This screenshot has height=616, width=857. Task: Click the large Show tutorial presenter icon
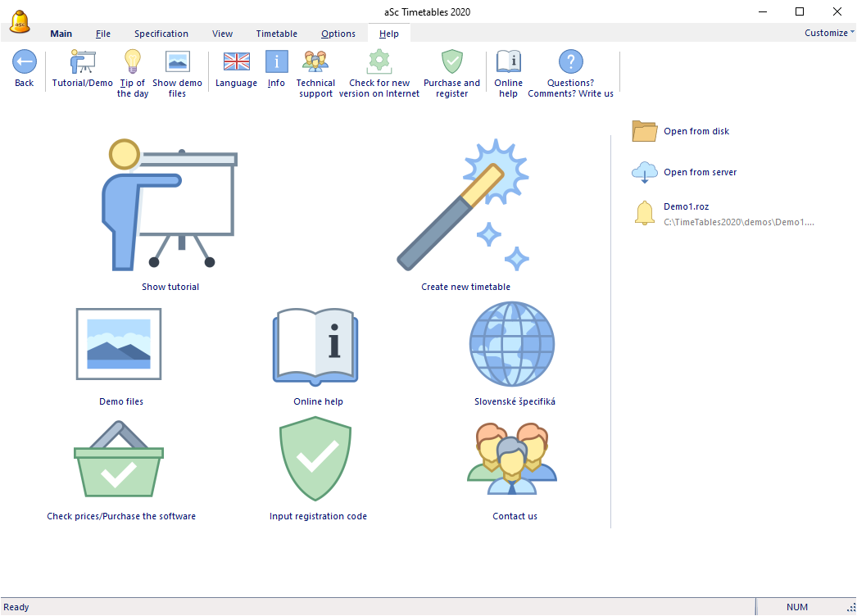(x=170, y=205)
